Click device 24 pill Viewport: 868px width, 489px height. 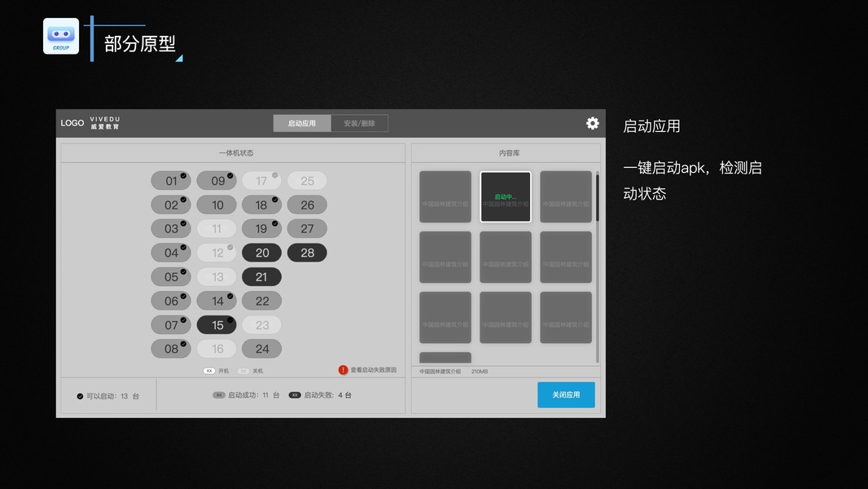click(x=262, y=349)
